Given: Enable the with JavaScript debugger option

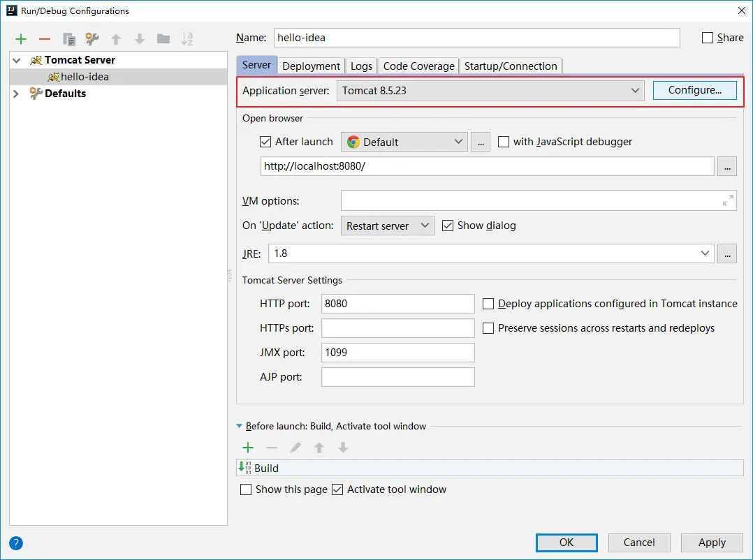Looking at the screenshot, I should point(503,142).
